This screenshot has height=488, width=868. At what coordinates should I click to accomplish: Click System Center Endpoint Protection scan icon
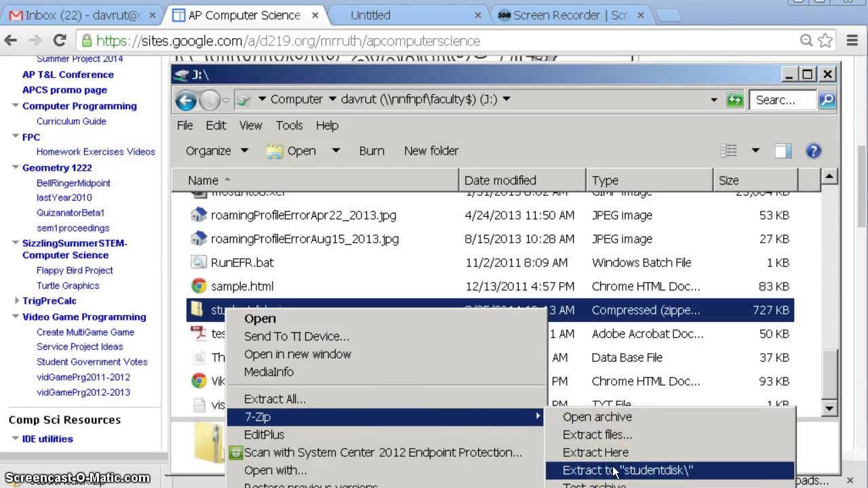point(235,452)
